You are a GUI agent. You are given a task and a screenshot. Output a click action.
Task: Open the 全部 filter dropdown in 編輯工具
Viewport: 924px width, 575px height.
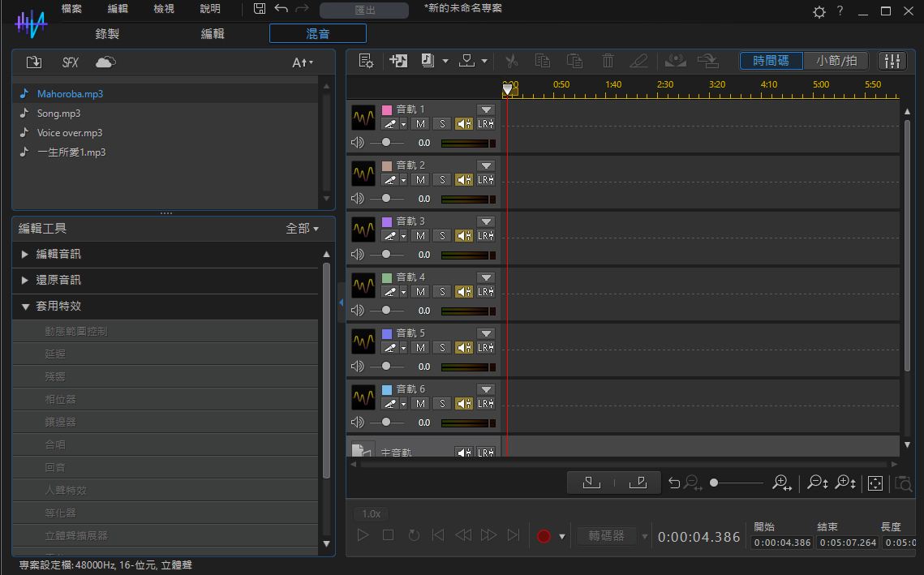tap(303, 229)
